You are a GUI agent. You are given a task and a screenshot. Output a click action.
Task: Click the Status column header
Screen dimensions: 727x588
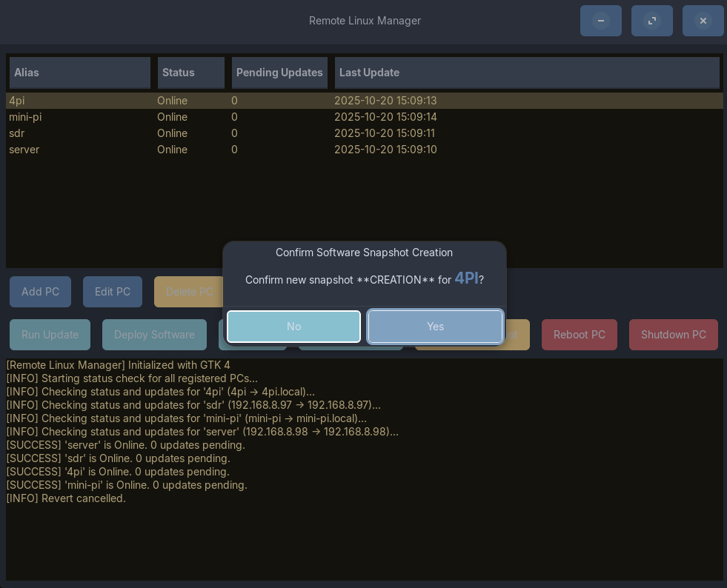tap(190, 73)
